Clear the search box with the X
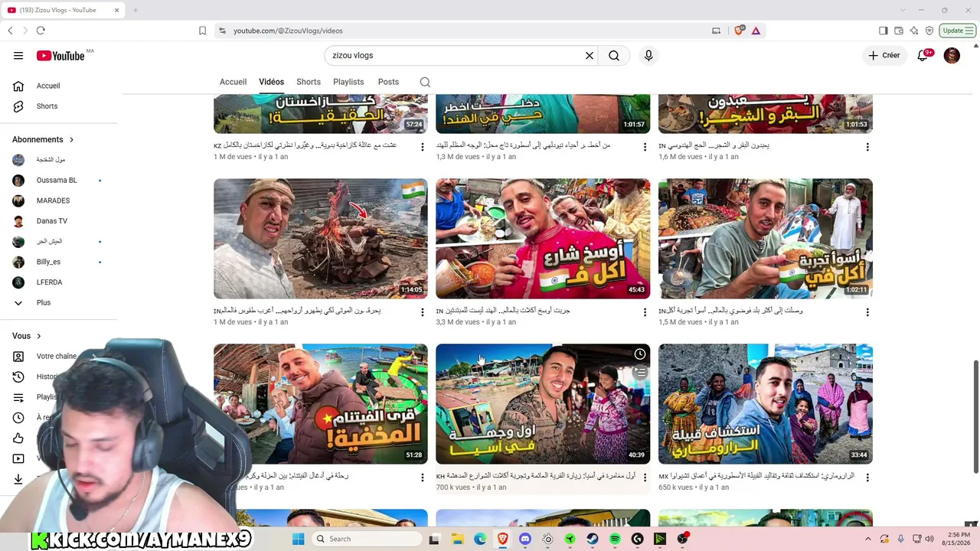Screen dimensions: 980x551 [x=590, y=56]
